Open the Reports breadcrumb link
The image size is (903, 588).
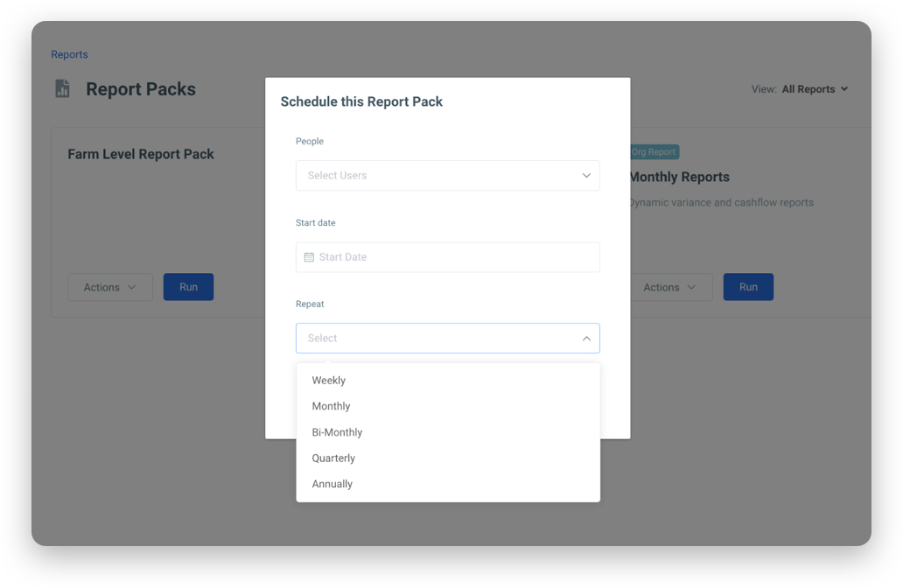(x=69, y=54)
